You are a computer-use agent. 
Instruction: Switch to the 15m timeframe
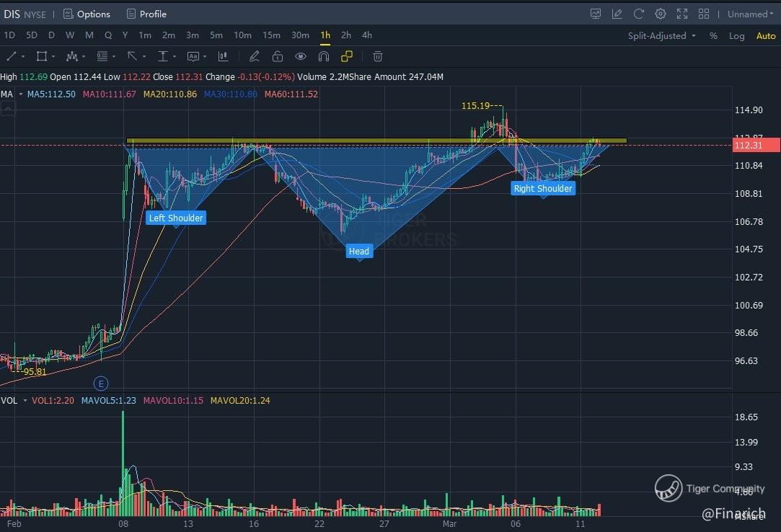pos(271,35)
